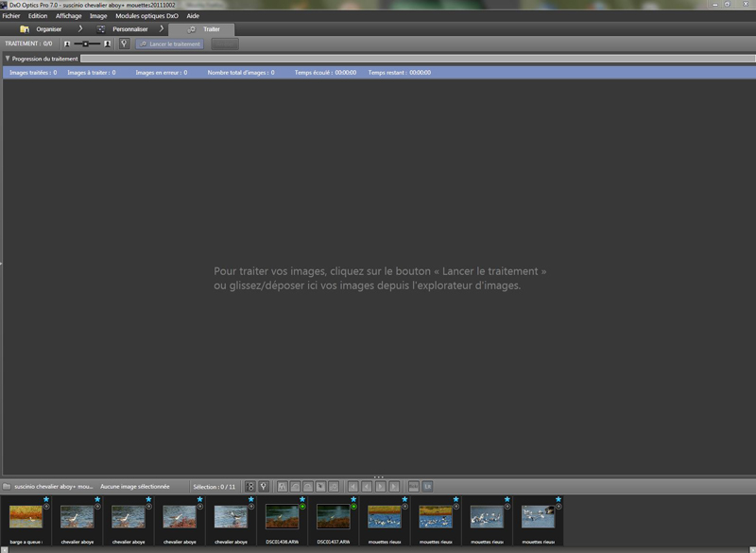Click the rotate left icon
The image size is (756, 553).
click(x=295, y=487)
